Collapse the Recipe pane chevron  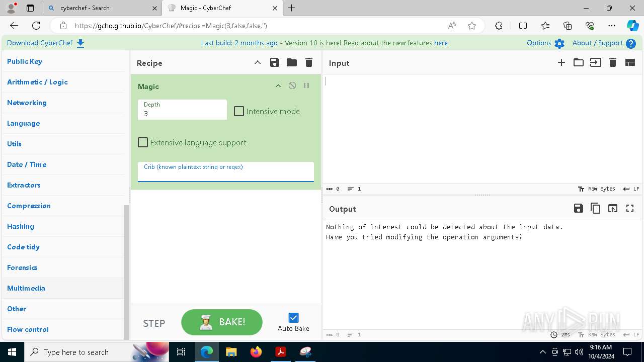coord(257,62)
